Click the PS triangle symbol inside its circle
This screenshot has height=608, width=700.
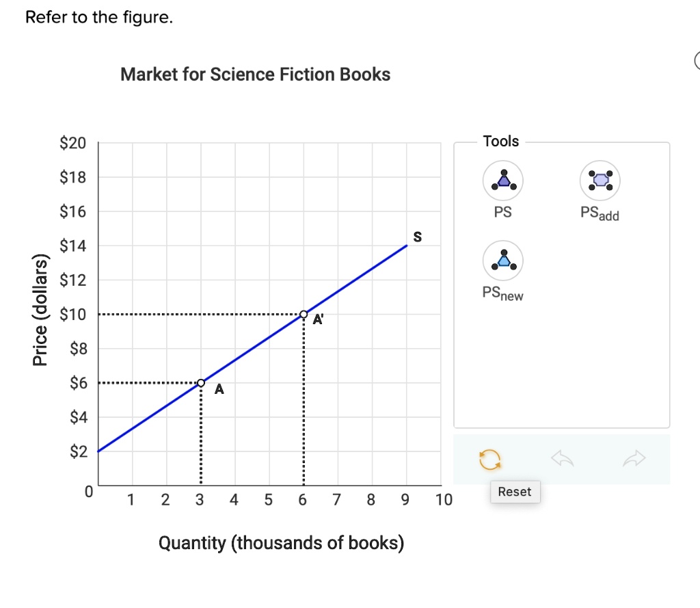point(502,180)
